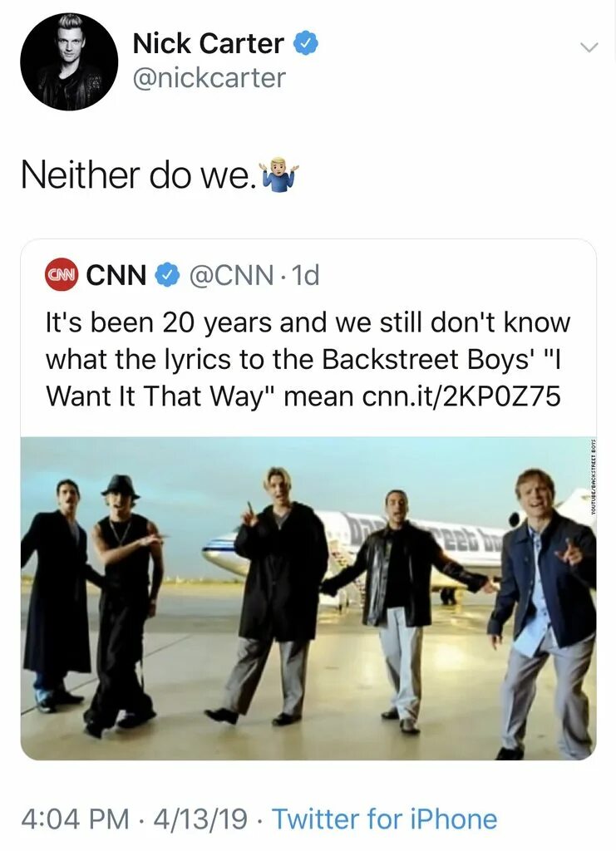This screenshot has height=851, width=616.
Task: Follow the cnn.it/2KP0Z75 link
Action: 461,396
